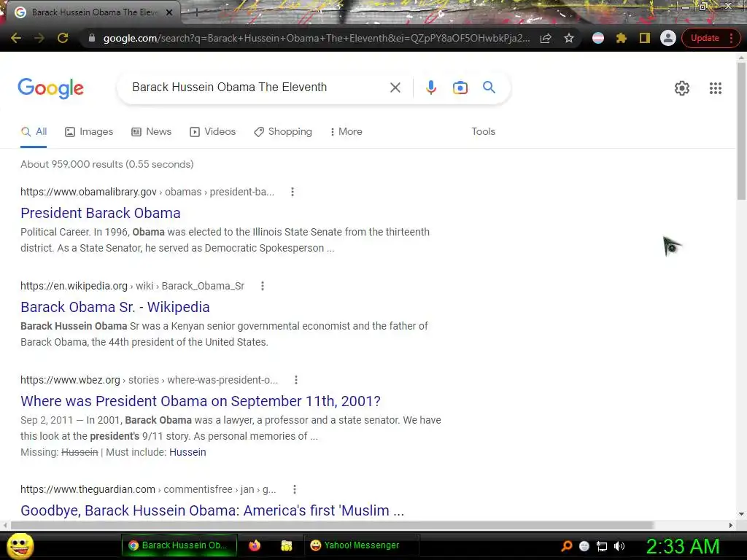Viewport: 747px width, 560px height.
Task: Open site info via the padlock icon
Action: tap(91, 38)
